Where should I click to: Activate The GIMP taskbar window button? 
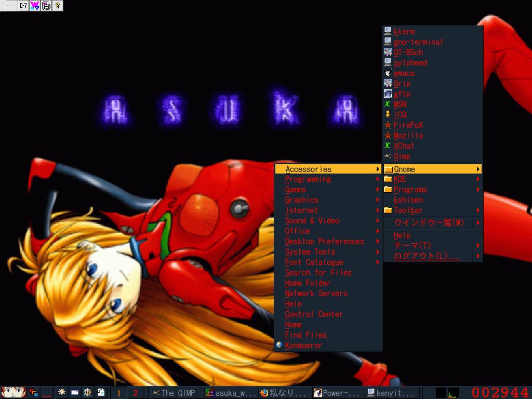[x=176, y=393]
